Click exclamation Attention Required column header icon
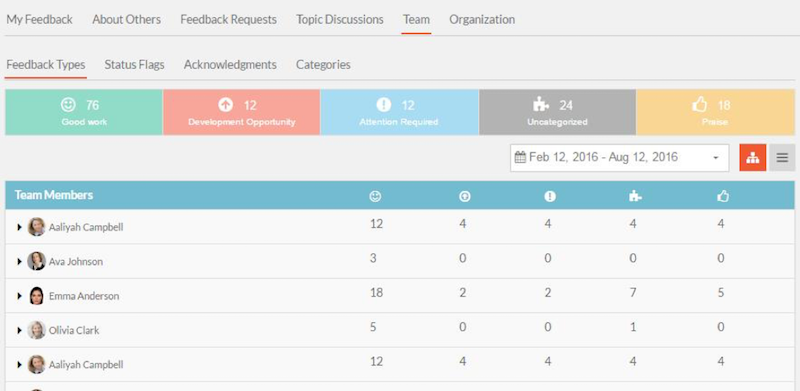Image resolution: width=800 pixels, height=391 pixels. tap(549, 197)
